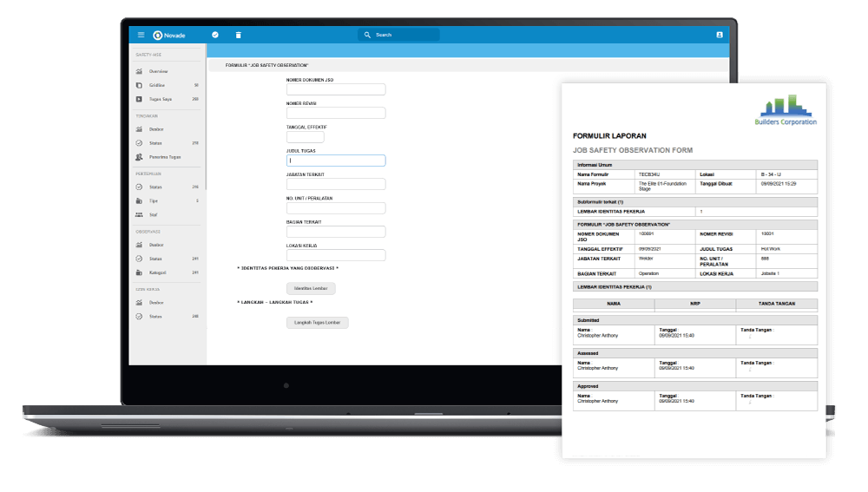Open the user profile icon at top right
This screenshot has height=492, width=868.
click(x=719, y=35)
